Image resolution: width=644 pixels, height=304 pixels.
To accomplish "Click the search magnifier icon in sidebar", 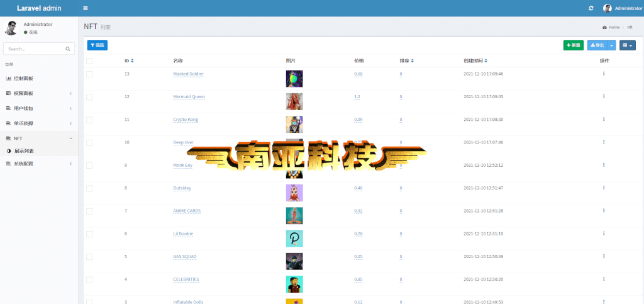I will click(x=68, y=48).
